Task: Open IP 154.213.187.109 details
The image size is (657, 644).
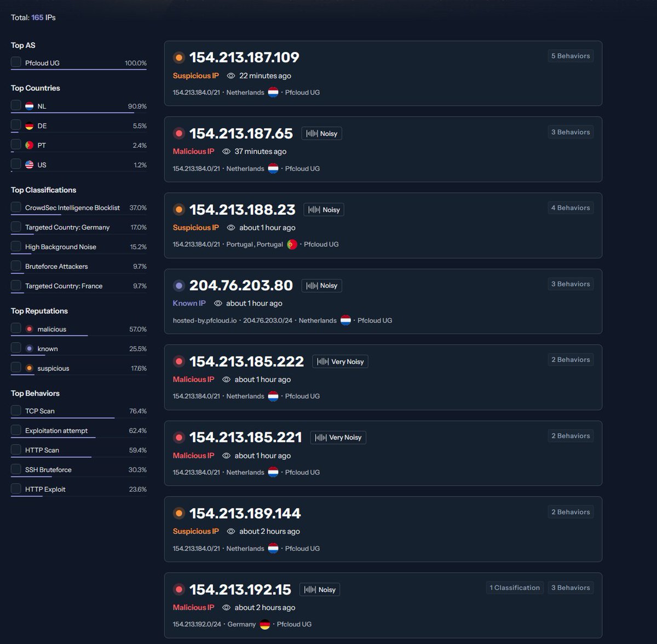Action: (244, 58)
